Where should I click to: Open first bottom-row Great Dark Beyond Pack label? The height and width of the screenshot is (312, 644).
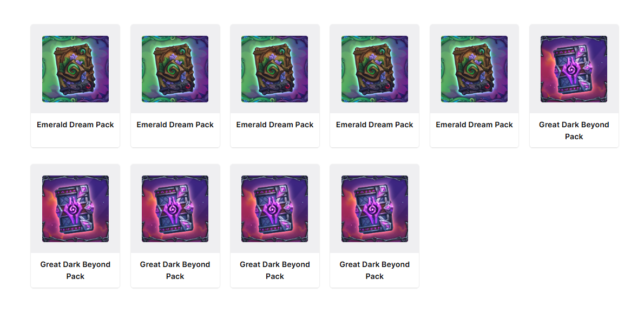75,270
